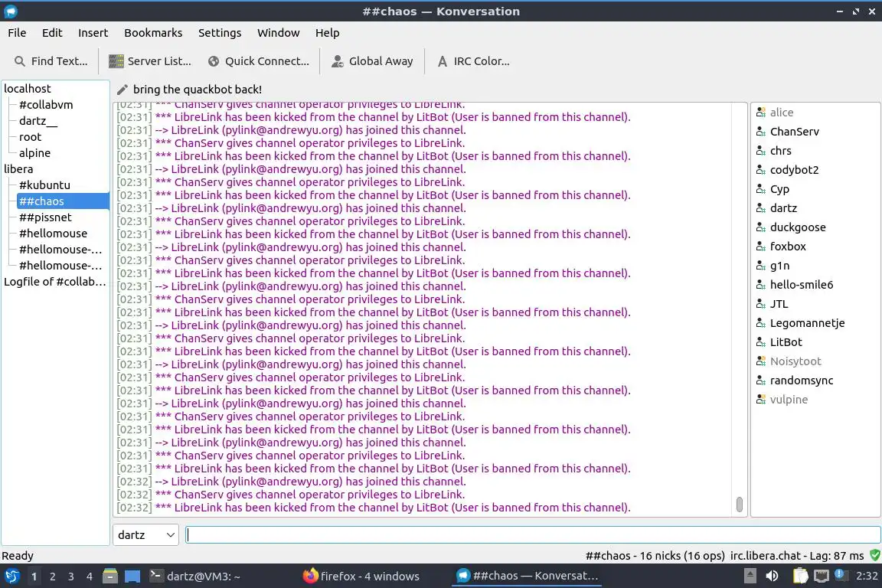The image size is (882, 588).
Task: Open the application launcher in taskbar
Action: (11, 577)
